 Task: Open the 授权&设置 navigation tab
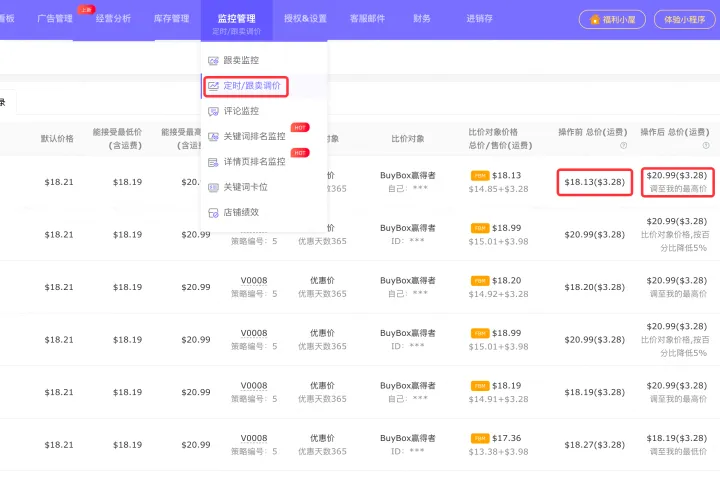305,19
